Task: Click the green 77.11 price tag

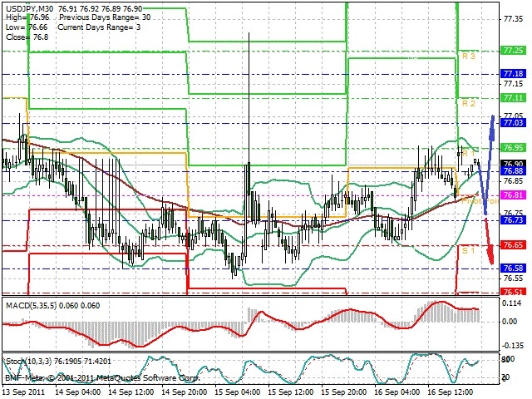Action: (x=513, y=98)
